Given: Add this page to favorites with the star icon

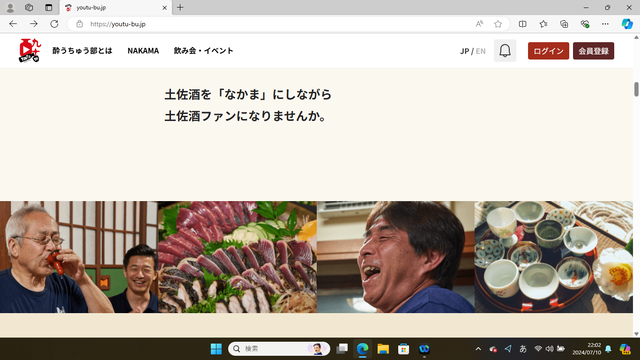Looking at the screenshot, I should [498, 24].
